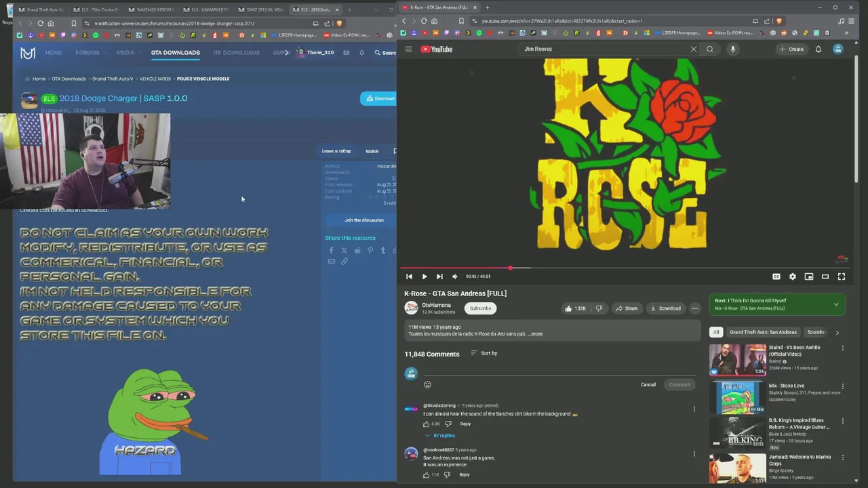This screenshot has width=868, height=488.
Task: Select the All filter chip
Action: pyautogui.click(x=715, y=332)
